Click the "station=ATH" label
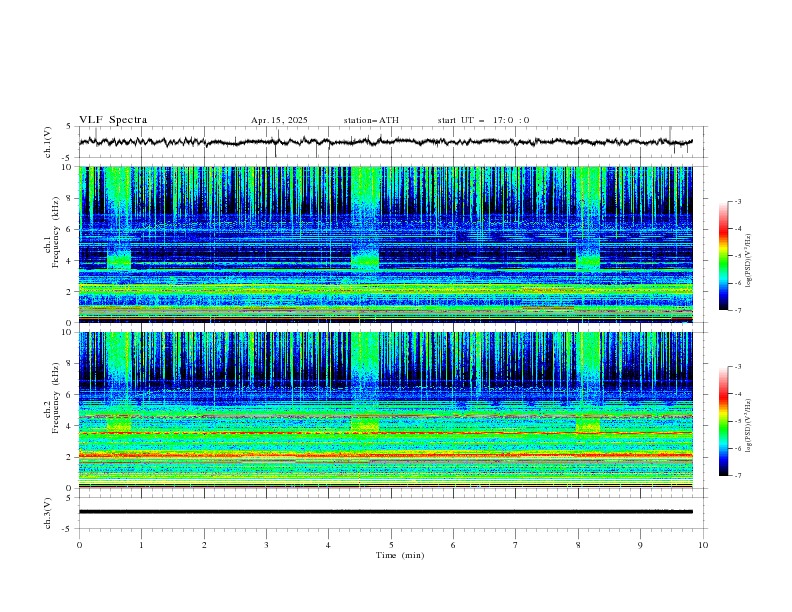Viewport: 792px width, 612px height. (x=371, y=120)
